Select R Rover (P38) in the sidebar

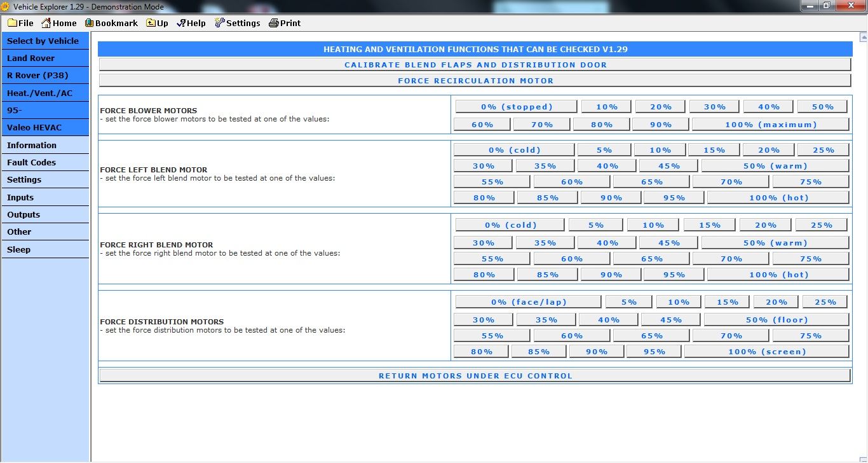pos(45,75)
